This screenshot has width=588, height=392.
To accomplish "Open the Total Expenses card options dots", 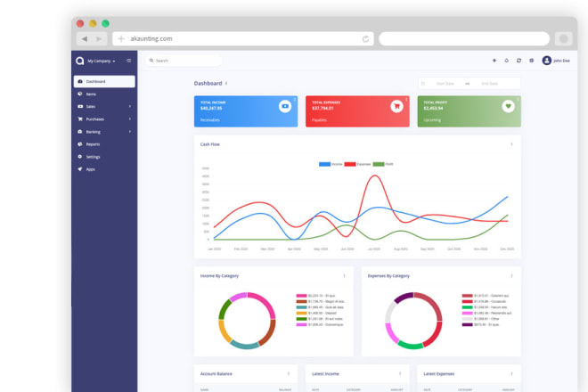I will (406, 100).
